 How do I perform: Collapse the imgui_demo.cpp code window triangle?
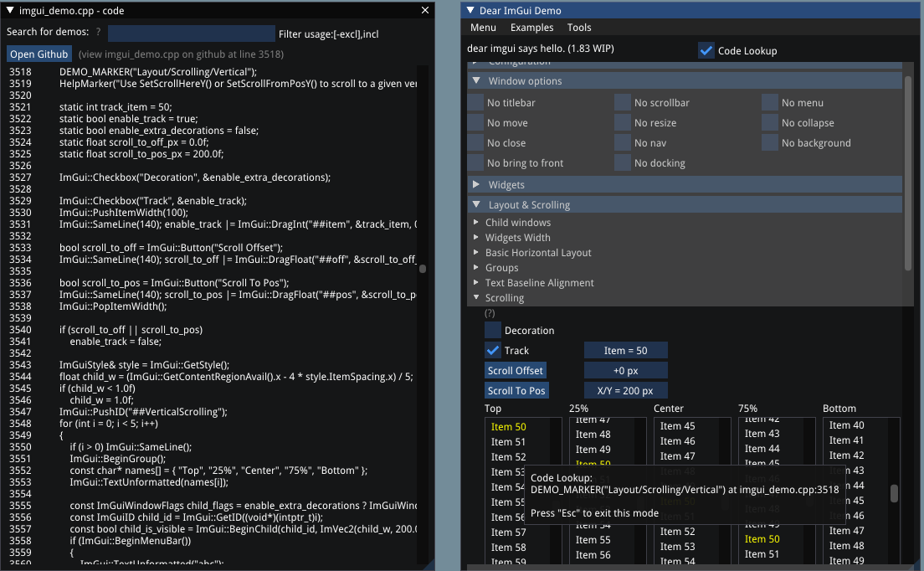tap(10, 11)
